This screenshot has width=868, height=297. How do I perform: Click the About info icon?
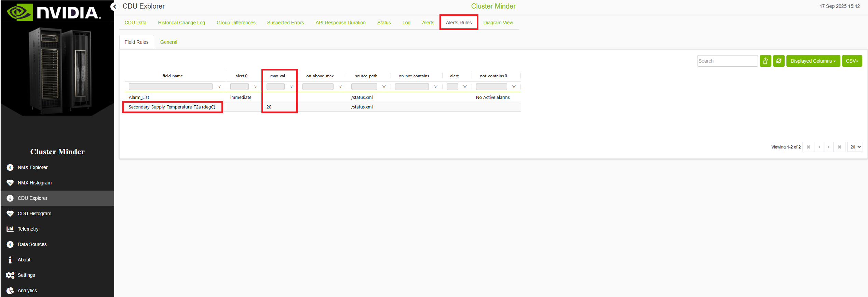click(10, 260)
